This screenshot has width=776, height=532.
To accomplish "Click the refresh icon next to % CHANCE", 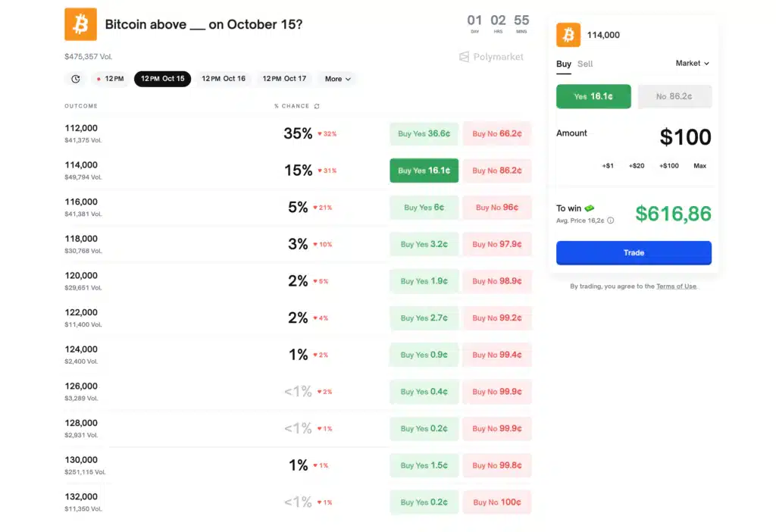I will (317, 106).
